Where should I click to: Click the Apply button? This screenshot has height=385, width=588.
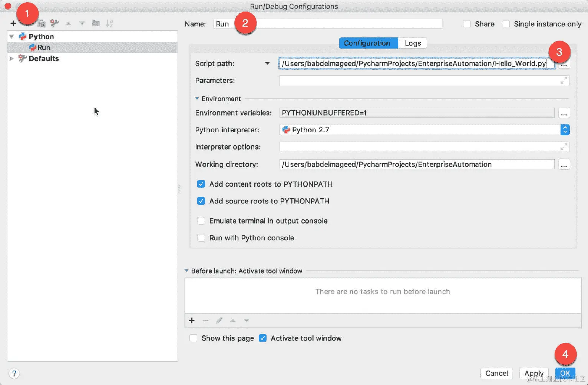534,374
